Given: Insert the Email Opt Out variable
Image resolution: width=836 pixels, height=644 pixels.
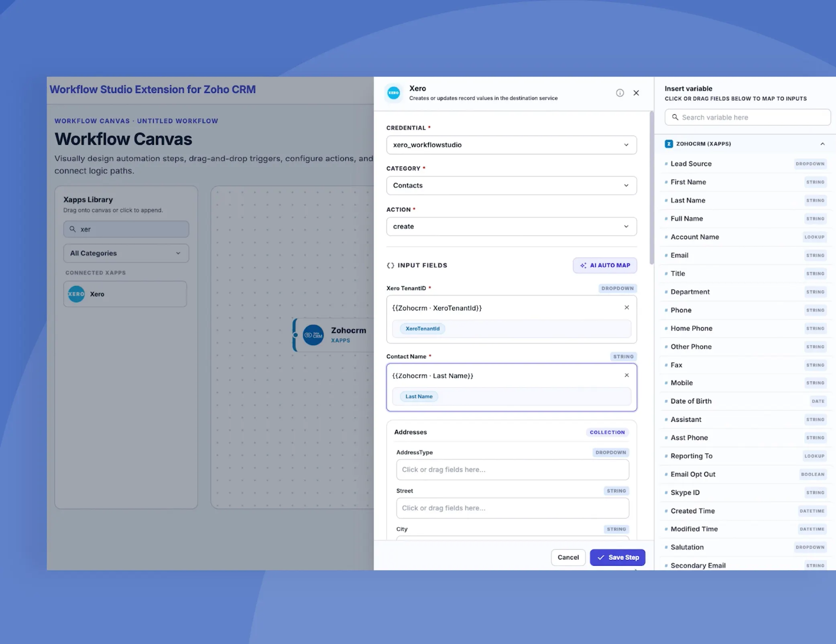Looking at the screenshot, I should (745, 474).
